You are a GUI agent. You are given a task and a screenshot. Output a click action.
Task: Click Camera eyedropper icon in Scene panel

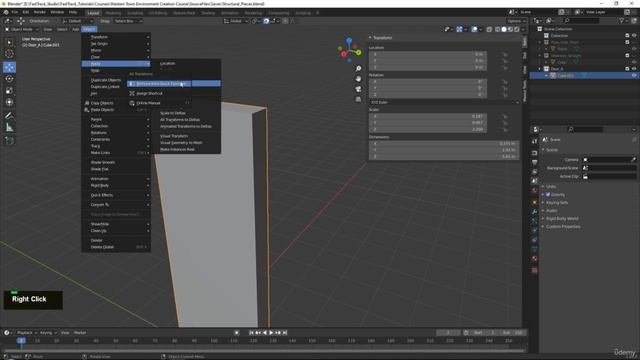[x=633, y=160]
